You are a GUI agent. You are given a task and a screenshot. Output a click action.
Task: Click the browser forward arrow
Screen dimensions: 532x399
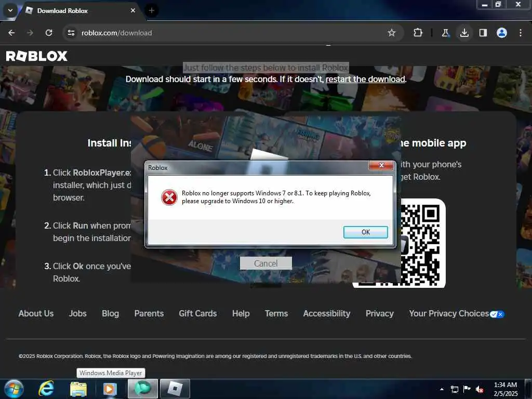(30, 33)
